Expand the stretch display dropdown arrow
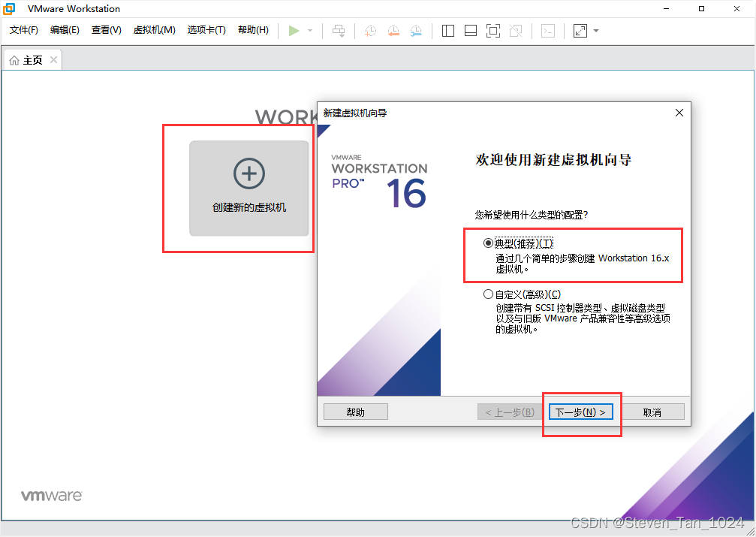The height and width of the screenshot is (537, 756). pyautogui.click(x=596, y=31)
